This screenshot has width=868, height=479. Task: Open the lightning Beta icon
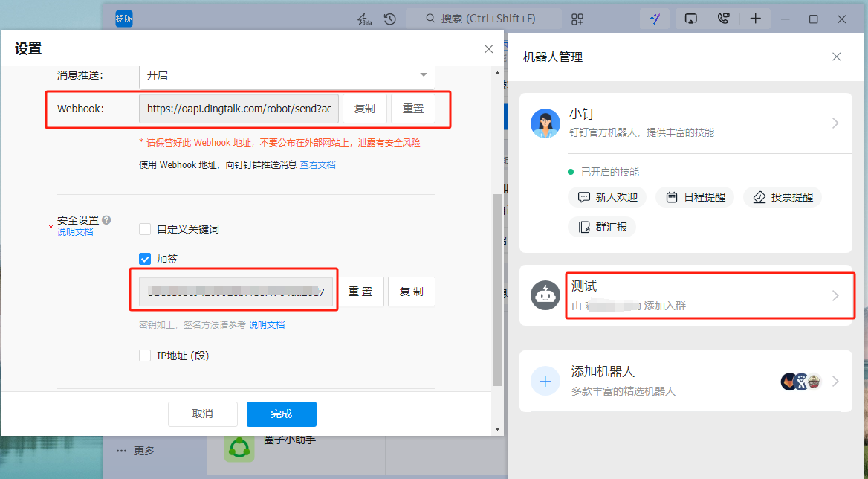[363, 19]
